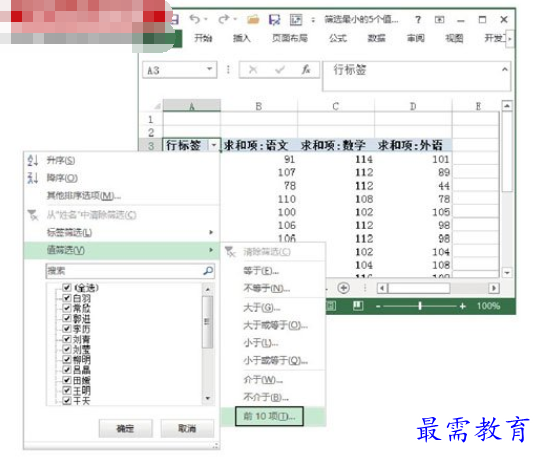Open the 开始 ribbon tab

[203, 38]
